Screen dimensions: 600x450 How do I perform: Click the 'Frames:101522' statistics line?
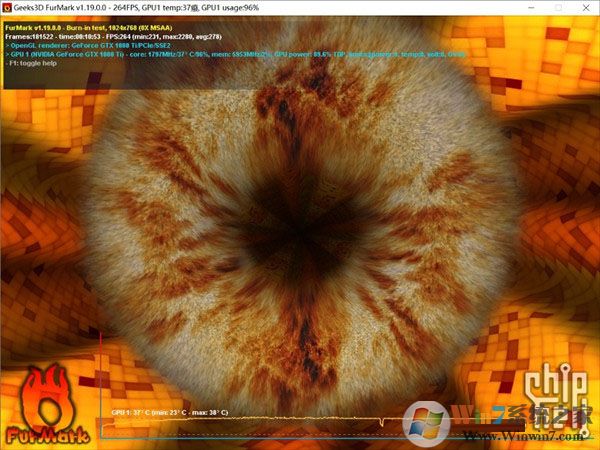click(x=113, y=37)
